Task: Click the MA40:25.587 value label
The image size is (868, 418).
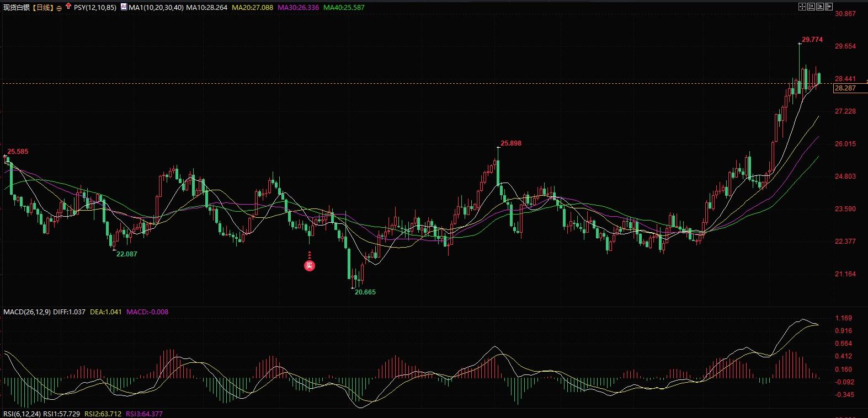Action: point(344,8)
